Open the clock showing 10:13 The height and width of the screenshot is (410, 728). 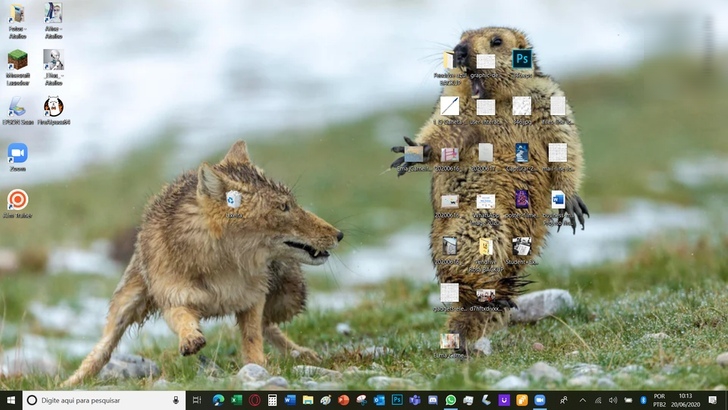(685, 400)
